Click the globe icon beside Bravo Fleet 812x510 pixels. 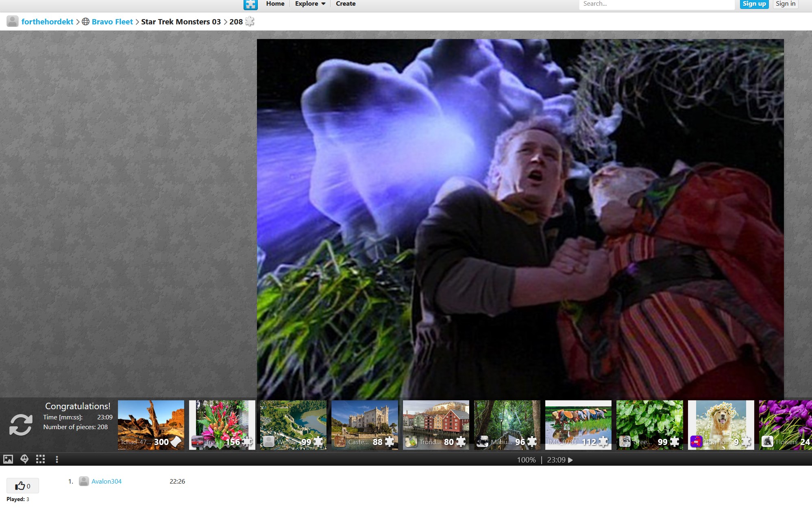pos(85,22)
